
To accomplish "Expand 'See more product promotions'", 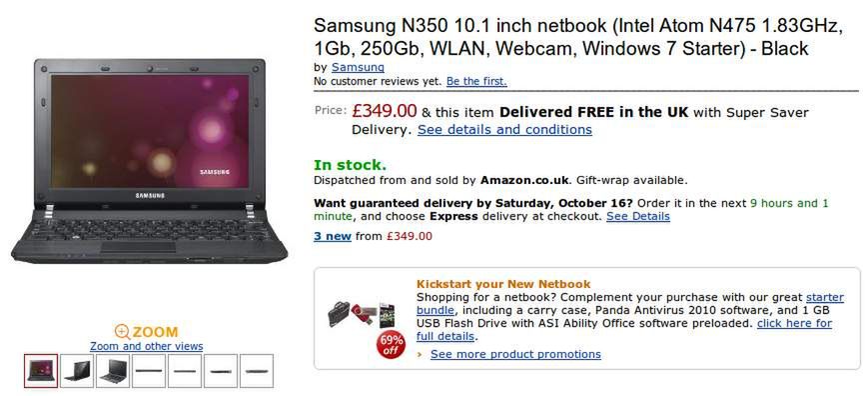I will [x=515, y=354].
